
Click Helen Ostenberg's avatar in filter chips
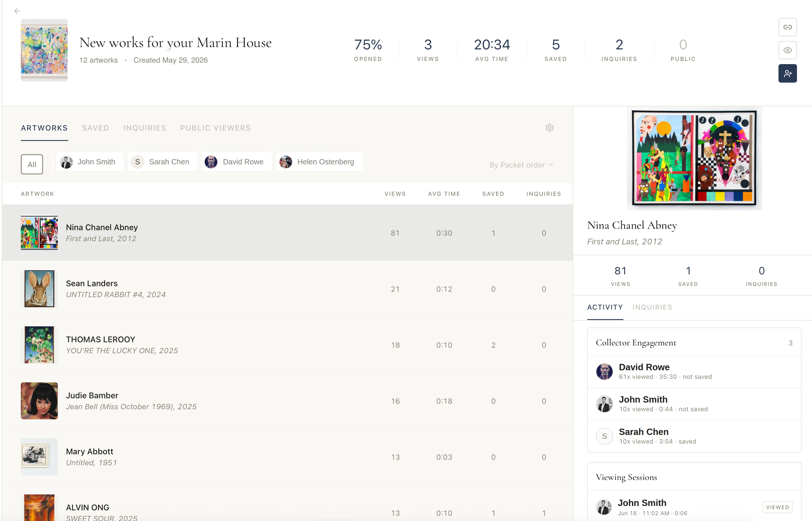tap(286, 162)
